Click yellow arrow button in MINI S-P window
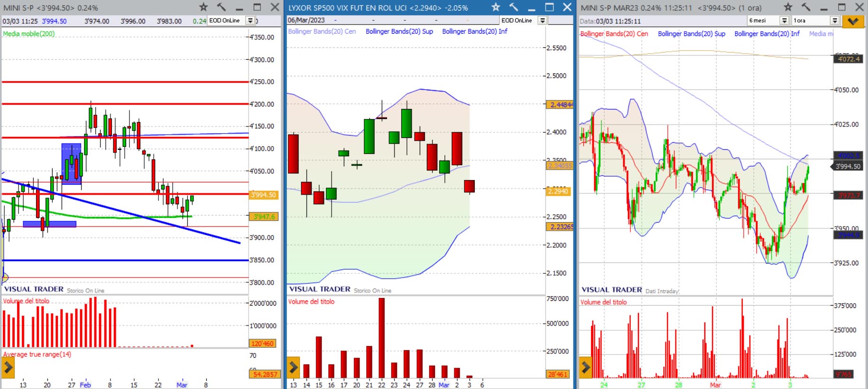868x389 pixels. click(8, 367)
